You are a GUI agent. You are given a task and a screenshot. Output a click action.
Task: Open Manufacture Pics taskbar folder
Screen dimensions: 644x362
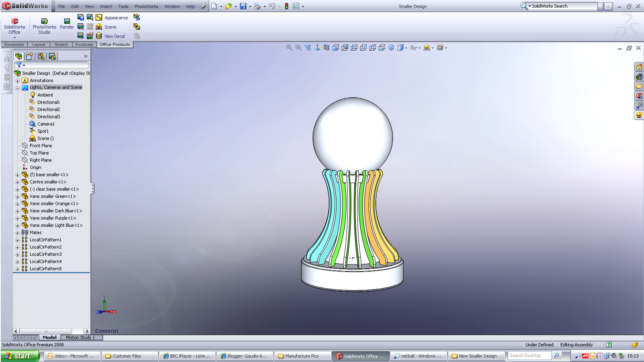(x=302, y=356)
